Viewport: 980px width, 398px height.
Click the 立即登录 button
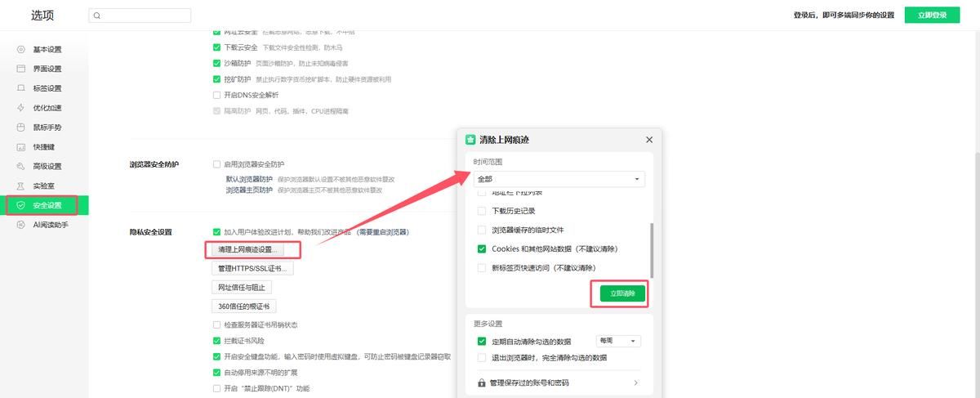932,15
